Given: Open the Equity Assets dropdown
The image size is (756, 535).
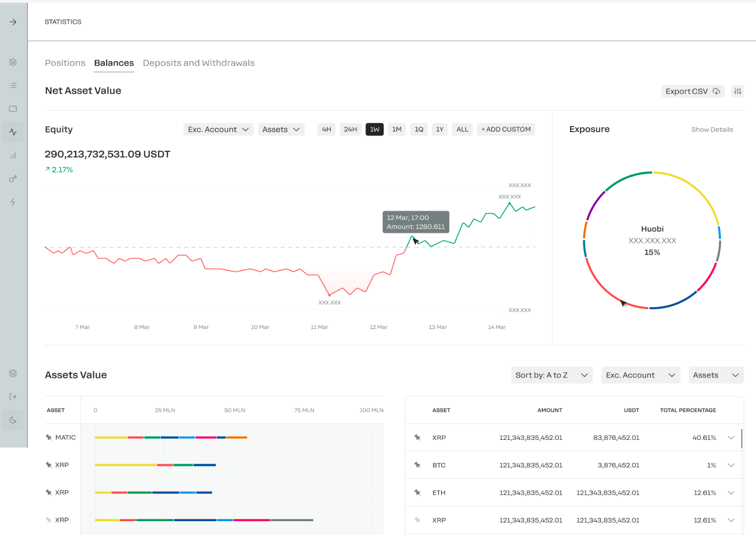Looking at the screenshot, I should tap(281, 129).
